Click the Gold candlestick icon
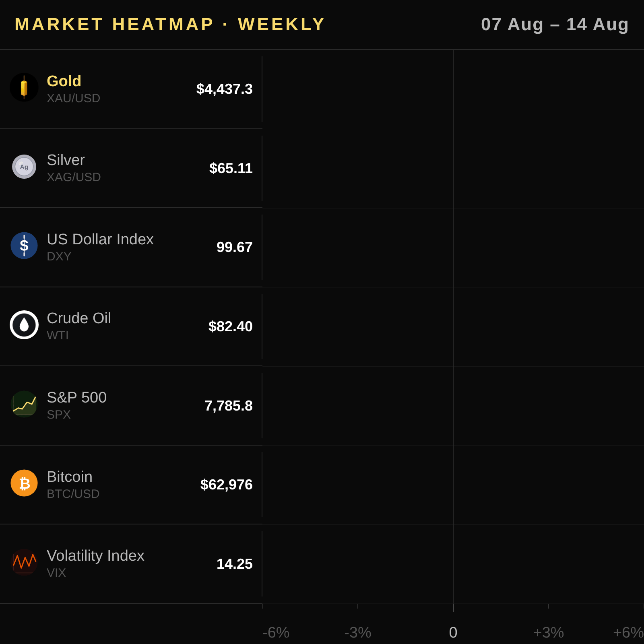The height and width of the screenshot is (644, 644). 24,87
